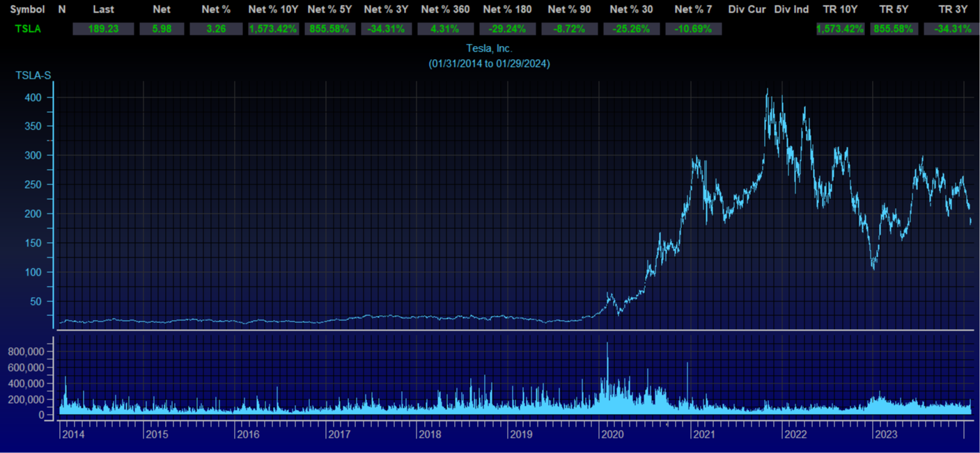Click the Symbol column header
This screenshot has height=453, width=980.
27,10
